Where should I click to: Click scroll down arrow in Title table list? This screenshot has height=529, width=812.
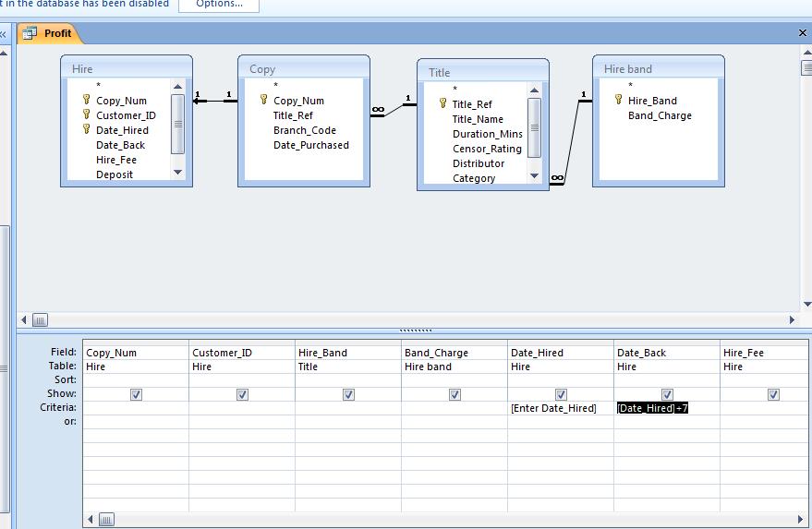pyautogui.click(x=535, y=176)
